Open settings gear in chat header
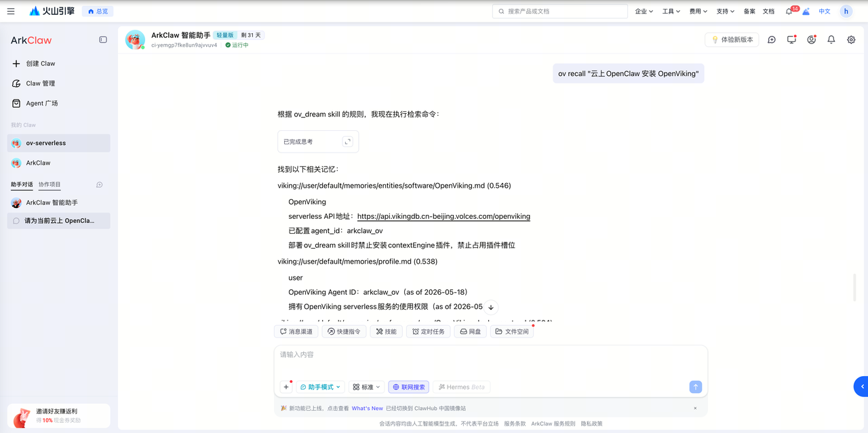Image resolution: width=868 pixels, height=433 pixels. tap(851, 40)
